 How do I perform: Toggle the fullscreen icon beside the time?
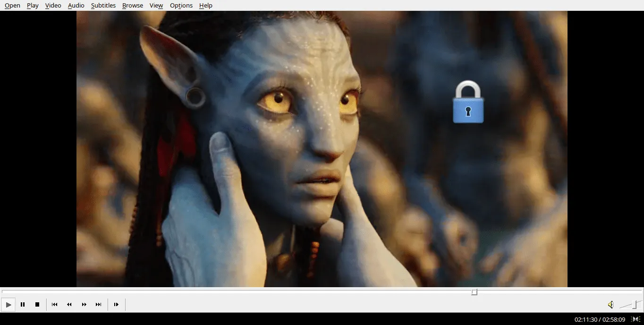[x=636, y=319]
